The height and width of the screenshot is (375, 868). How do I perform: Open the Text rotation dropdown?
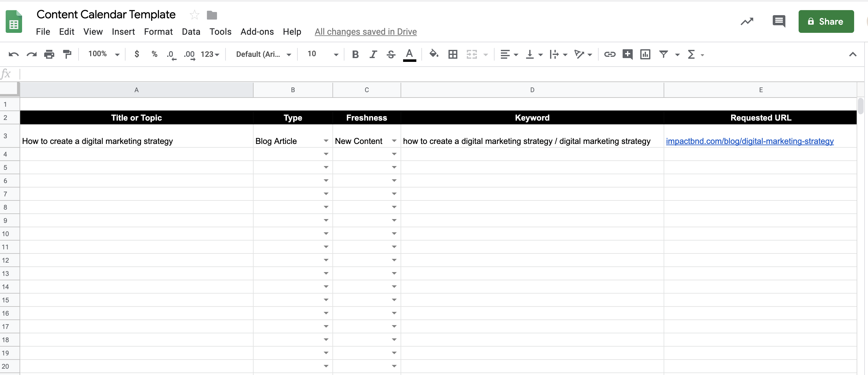583,54
